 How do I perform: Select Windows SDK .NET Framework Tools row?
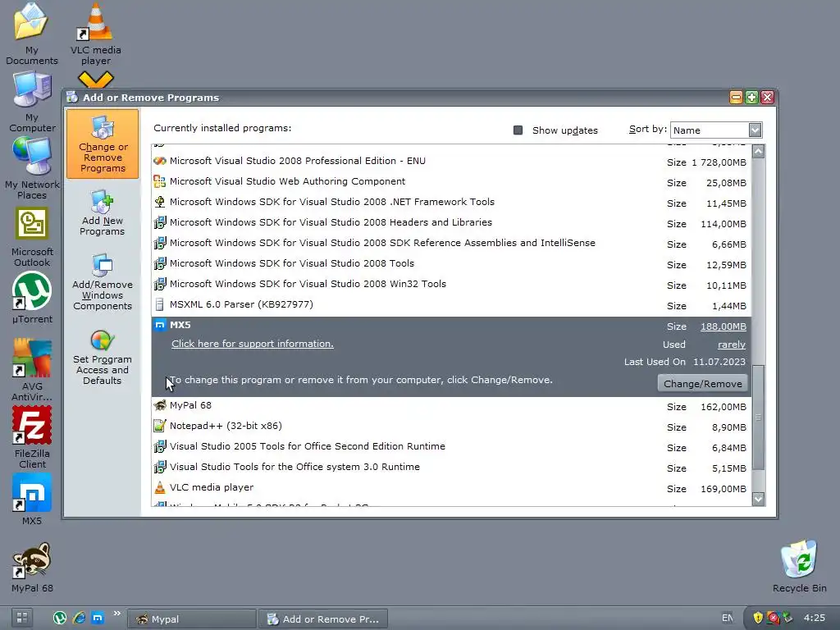[451, 202]
